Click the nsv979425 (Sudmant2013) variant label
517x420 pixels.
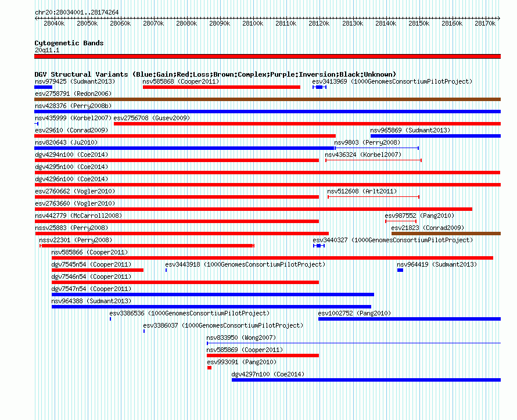coord(75,81)
